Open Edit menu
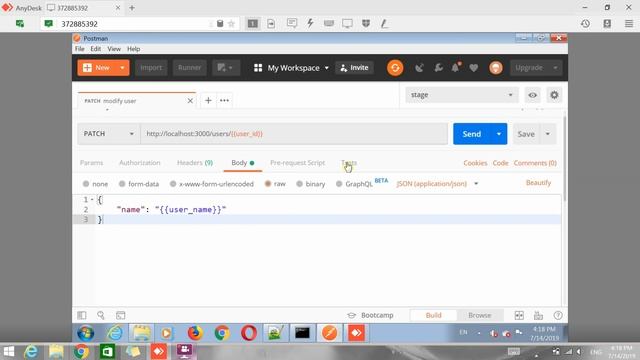The height and width of the screenshot is (360, 640). 96,49
